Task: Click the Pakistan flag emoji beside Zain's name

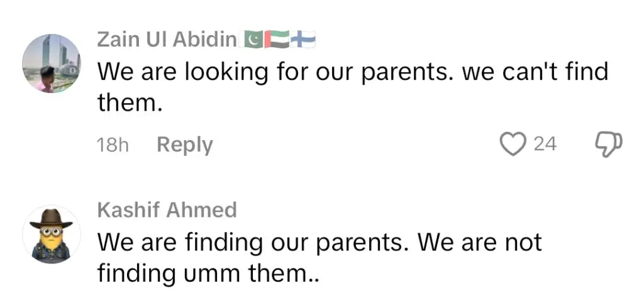Action: (x=253, y=40)
